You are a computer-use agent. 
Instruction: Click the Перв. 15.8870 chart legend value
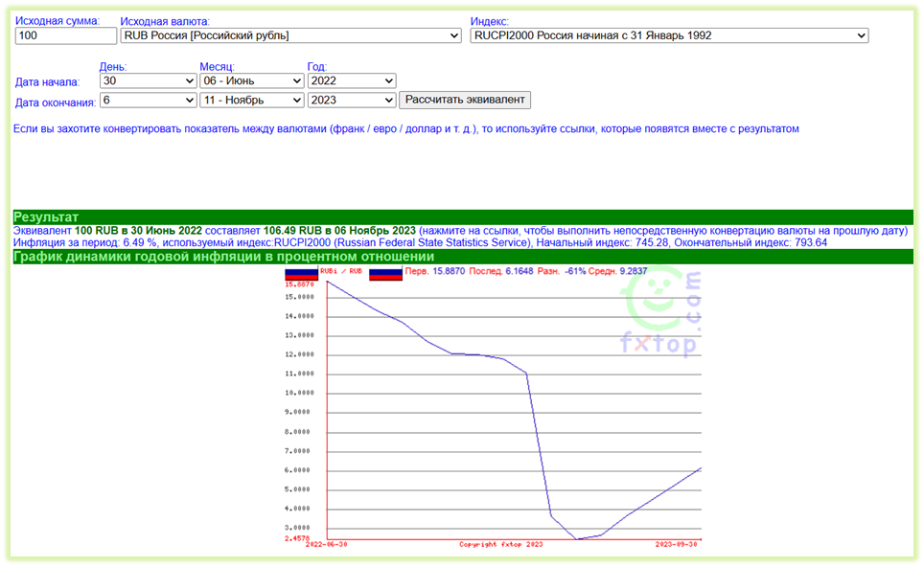tap(435, 271)
